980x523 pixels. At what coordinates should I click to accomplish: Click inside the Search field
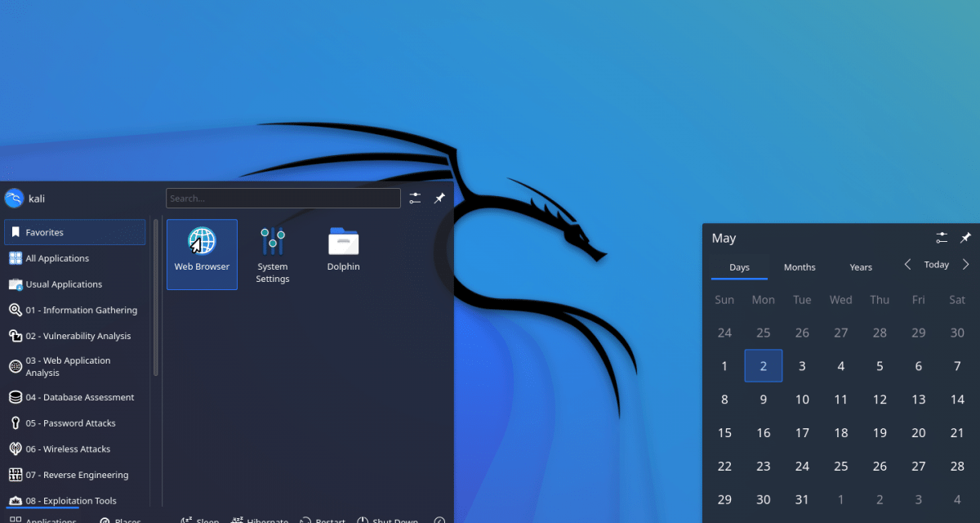[283, 197]
